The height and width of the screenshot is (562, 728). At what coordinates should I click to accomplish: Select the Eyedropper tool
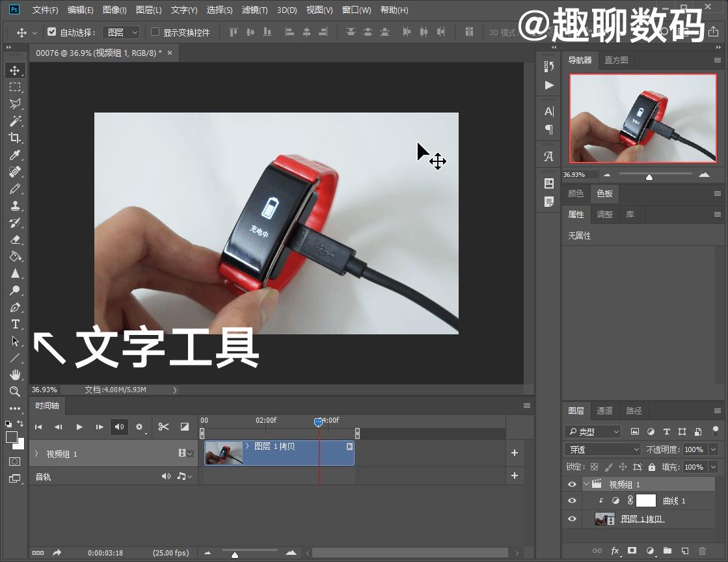pos(16,155)
